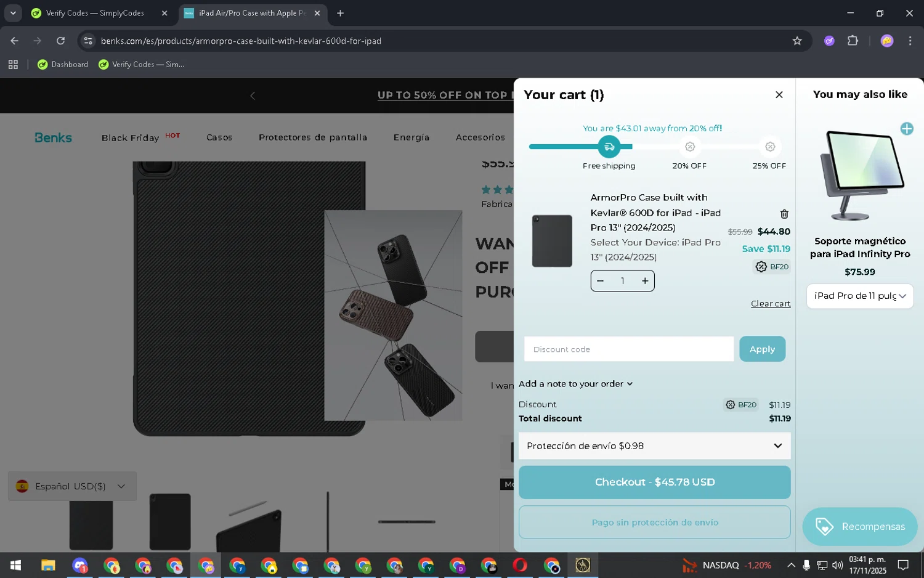
Task: Show hidden system tray icons
Action: click(791, 565)
